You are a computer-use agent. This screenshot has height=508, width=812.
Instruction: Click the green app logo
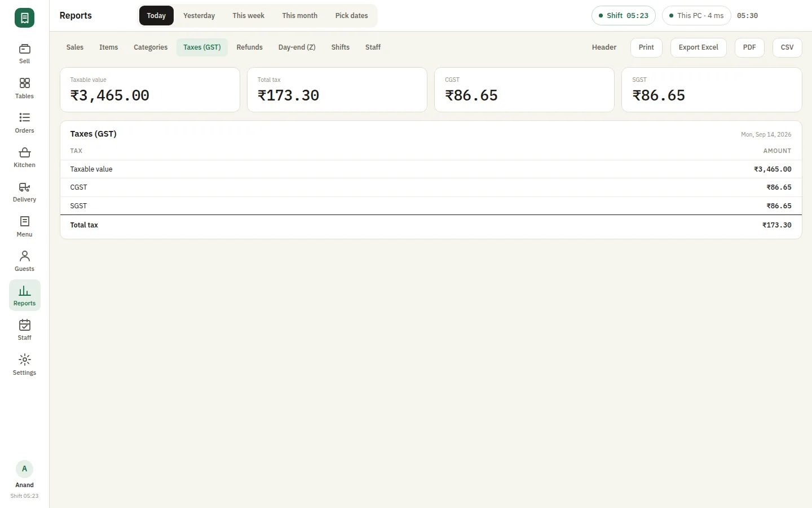pyautogui.click(x=24, y=18)
